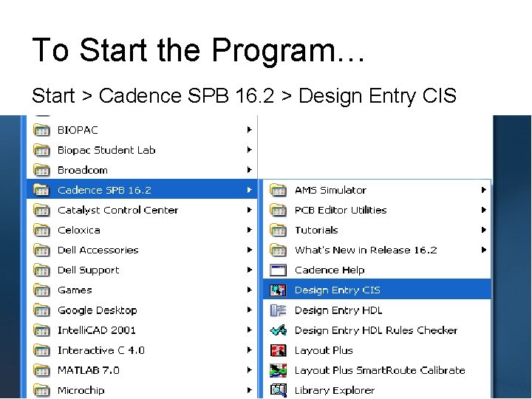Image resolution: width=532 pixels, height=399 pixels.
Task: Click the Interactive C 4.0 label
Action: pyautogui.click(x=101, y=350)
